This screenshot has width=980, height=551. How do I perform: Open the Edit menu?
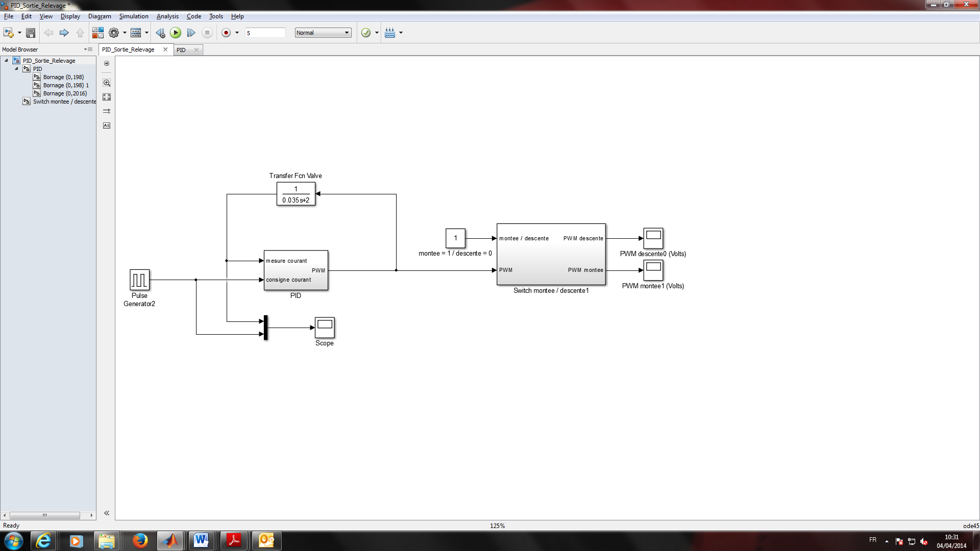tap(27, 16)
